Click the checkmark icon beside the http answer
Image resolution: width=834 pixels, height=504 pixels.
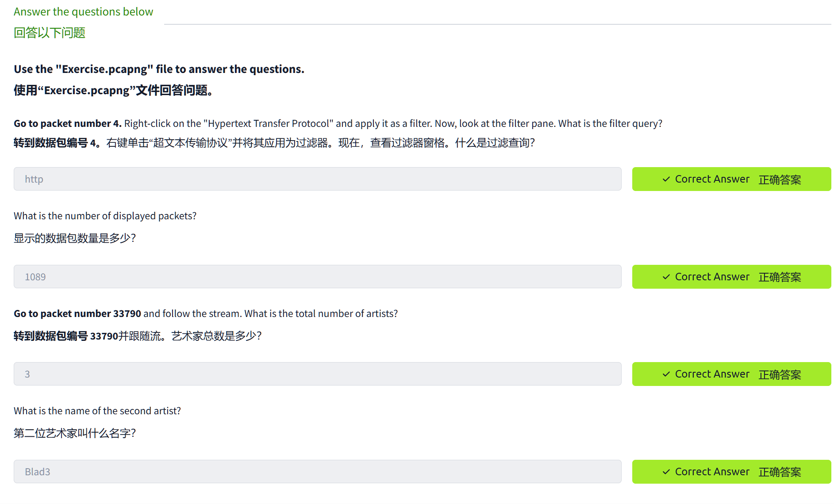point(666,179)
